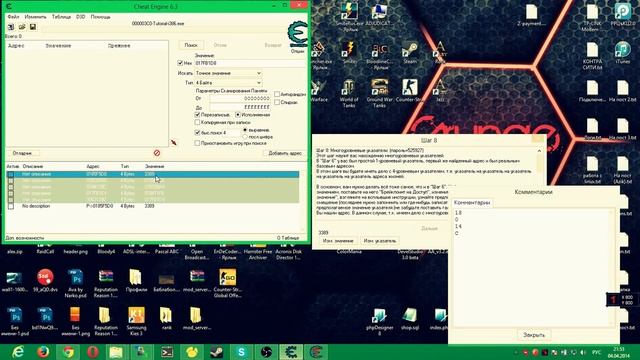Click Закрыть button in comments window
This screenshot has width=640, height=360.
tap(534, 335)
